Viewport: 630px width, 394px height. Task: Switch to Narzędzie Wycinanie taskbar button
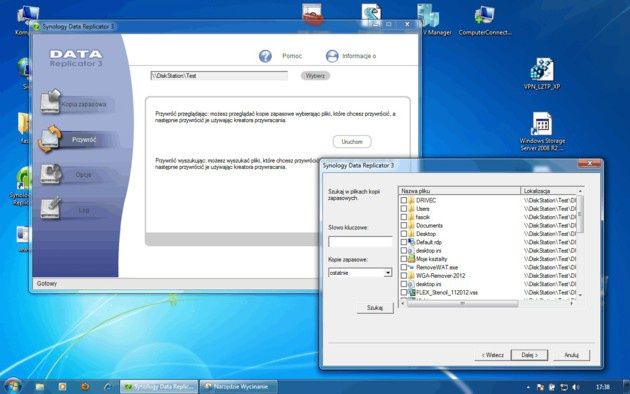click(x=239, y=387)
